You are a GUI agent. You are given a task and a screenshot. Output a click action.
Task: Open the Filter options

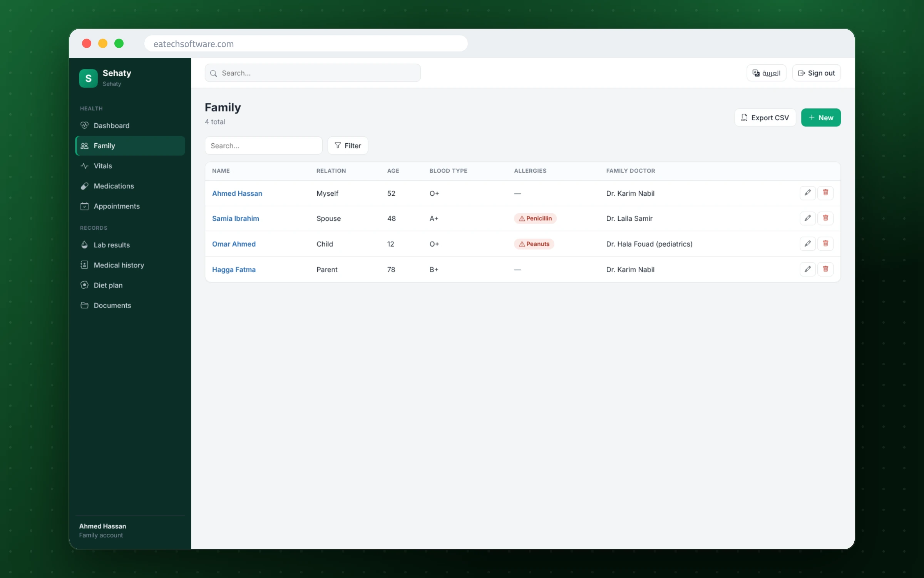(348, 146)
